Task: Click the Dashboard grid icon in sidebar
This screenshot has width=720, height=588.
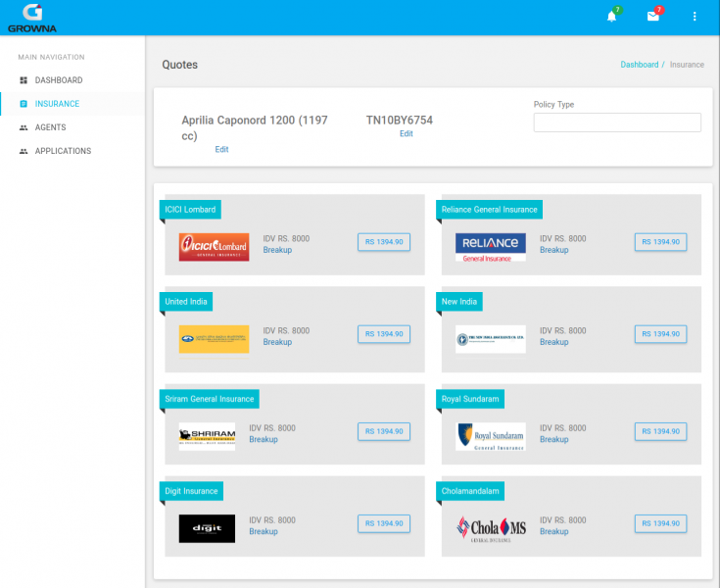Action: (24, 80)
